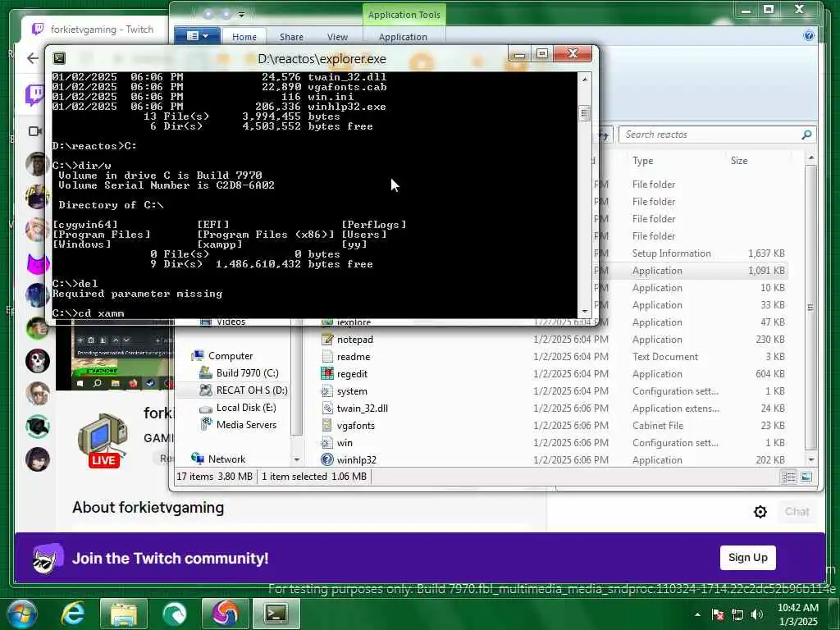
Task: Select the vgafonts cabinet file icon
Action: (x=326, y=426)
